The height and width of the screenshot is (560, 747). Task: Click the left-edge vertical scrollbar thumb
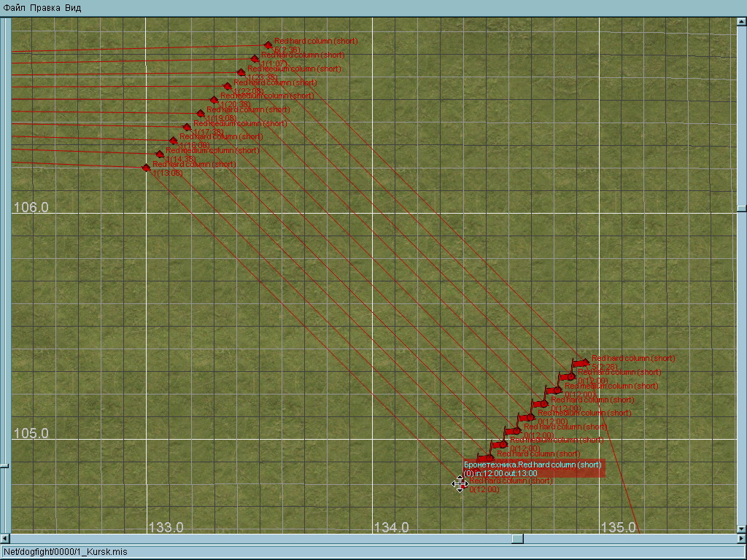pyautogui.click(x=4, y=464)
